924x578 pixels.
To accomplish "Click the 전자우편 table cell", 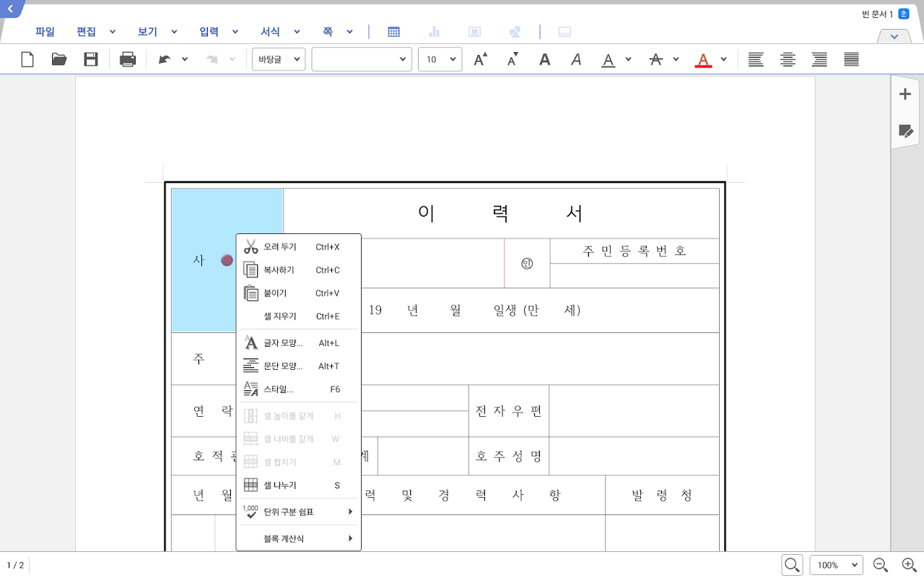I will coord(508,411).
